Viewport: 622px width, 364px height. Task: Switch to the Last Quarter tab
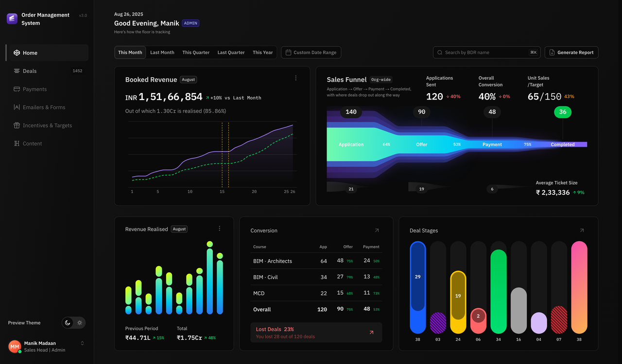click(x=231, y=52)
